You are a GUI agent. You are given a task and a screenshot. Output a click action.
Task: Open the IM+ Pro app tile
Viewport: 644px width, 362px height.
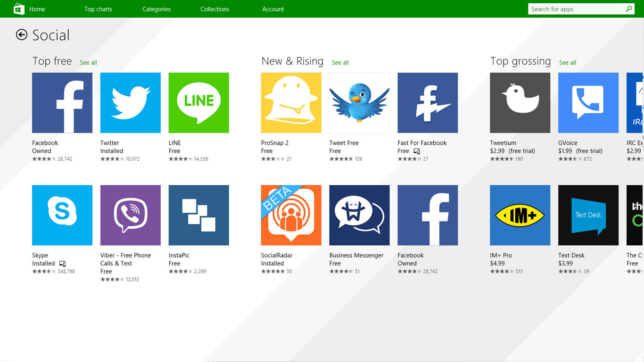pos(520,215)
